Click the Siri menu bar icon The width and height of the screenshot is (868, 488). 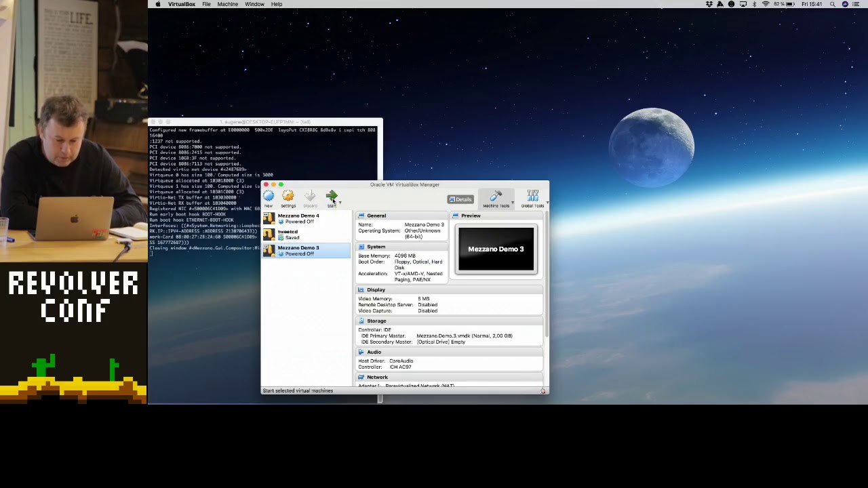[x=845, y=4]
